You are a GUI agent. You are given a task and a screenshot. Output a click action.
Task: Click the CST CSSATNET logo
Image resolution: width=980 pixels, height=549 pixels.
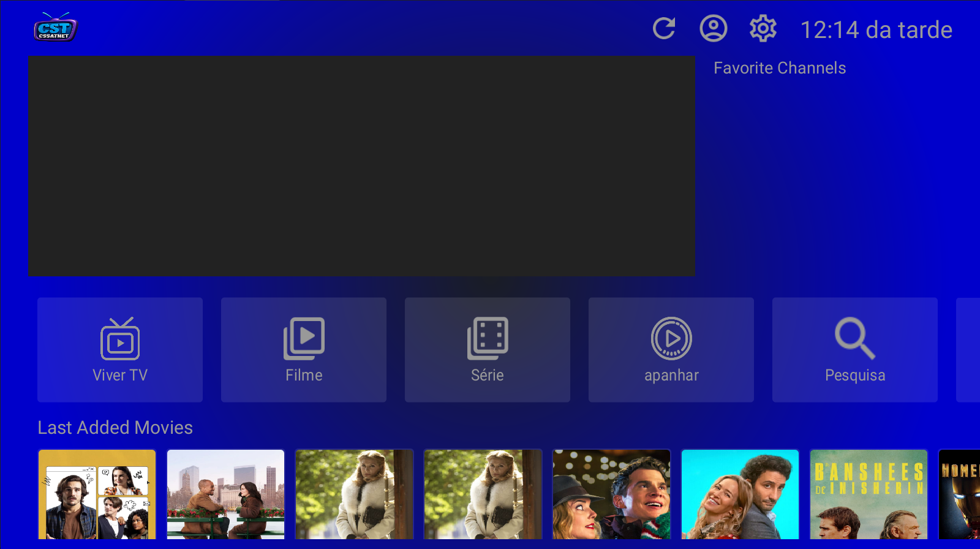coord(55,28)
